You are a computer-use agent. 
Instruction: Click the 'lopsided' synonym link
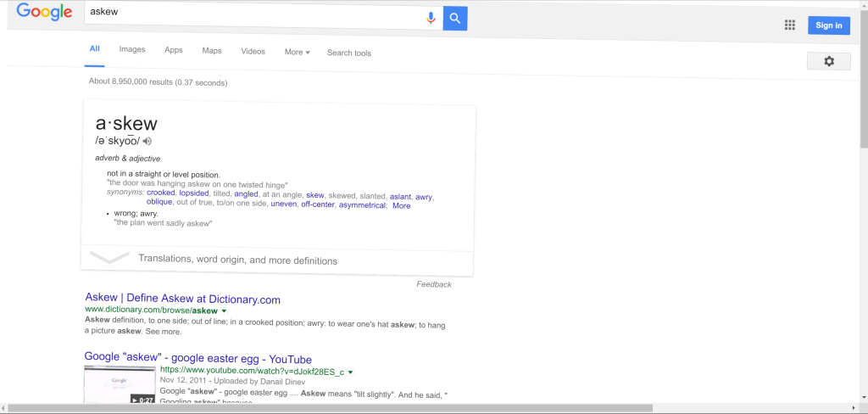(x=194, y=193)
